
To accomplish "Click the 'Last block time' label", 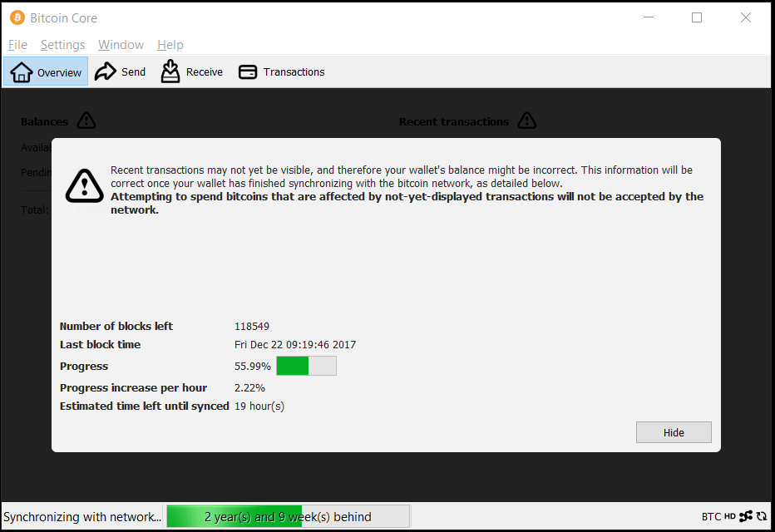I will [x=101, y=345].
